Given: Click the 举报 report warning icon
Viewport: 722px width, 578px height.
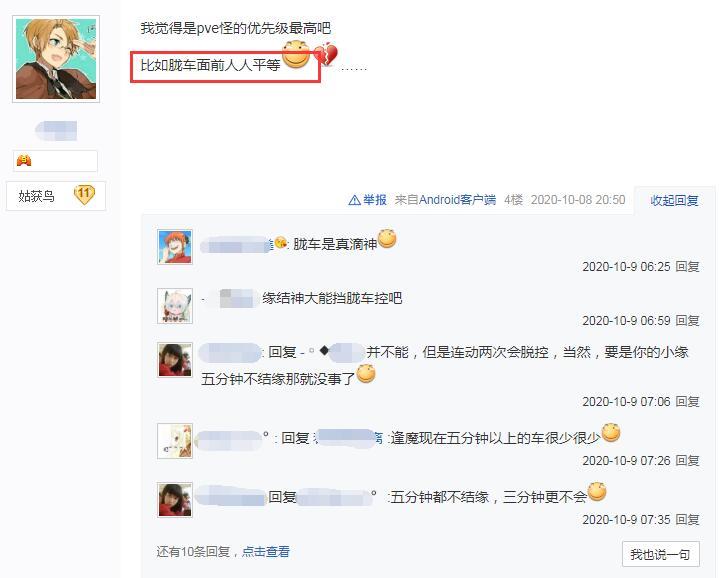Looking at the screenshot, I should (354, 200).
